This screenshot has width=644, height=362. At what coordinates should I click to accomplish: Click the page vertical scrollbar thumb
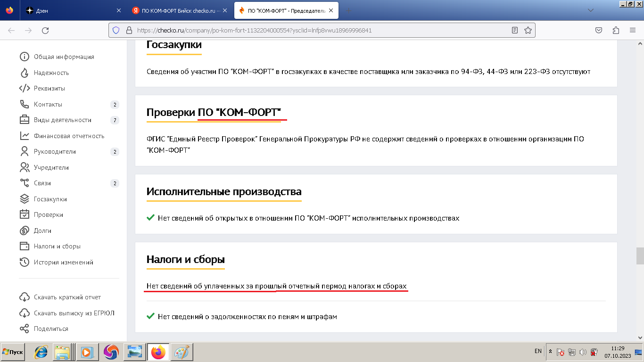[x=640, y=256]
